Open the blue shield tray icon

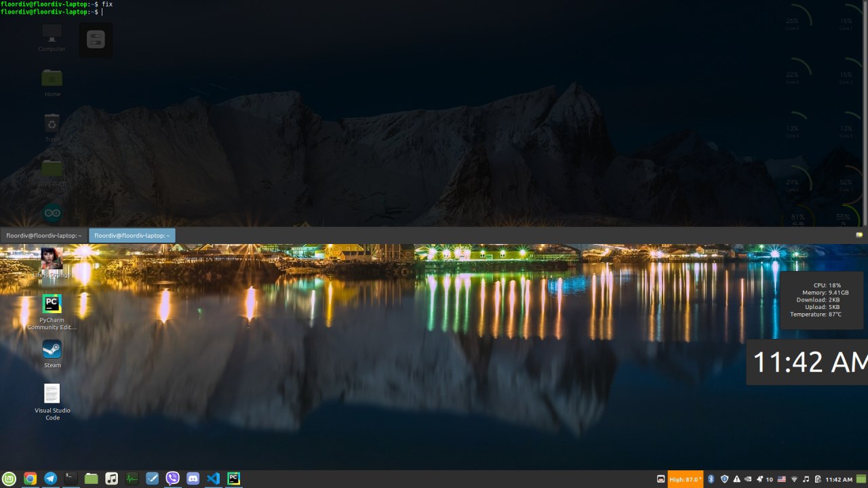tap(724, 479)
